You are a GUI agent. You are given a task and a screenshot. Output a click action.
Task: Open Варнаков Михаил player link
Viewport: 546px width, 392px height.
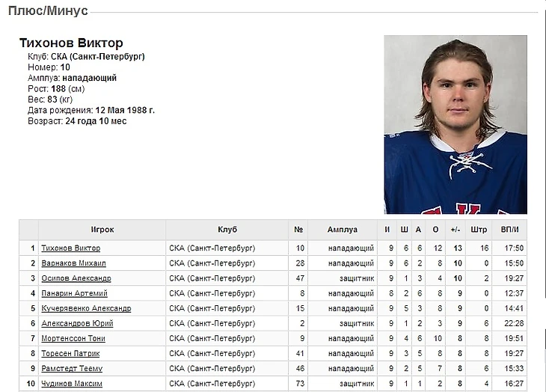coord(73,263)
